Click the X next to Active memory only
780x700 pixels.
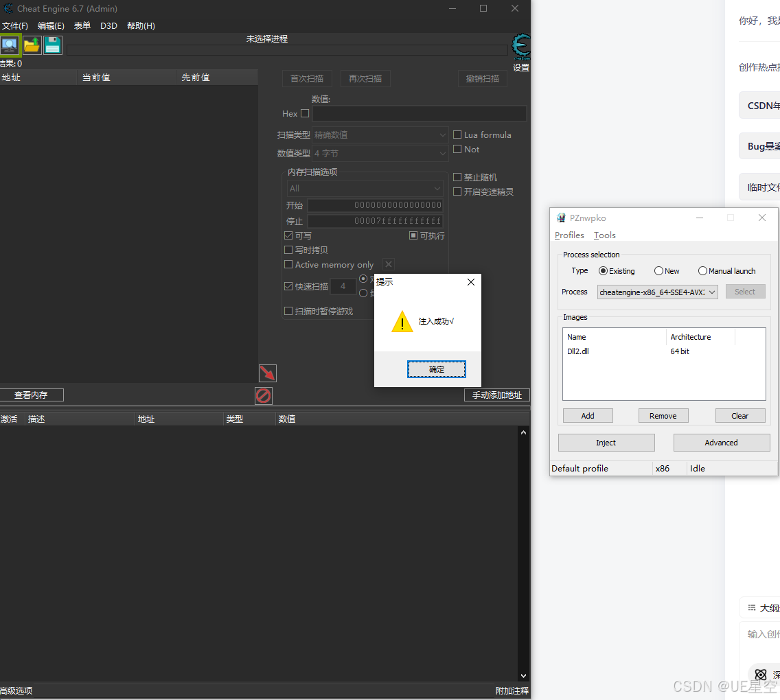pos(389,264)
